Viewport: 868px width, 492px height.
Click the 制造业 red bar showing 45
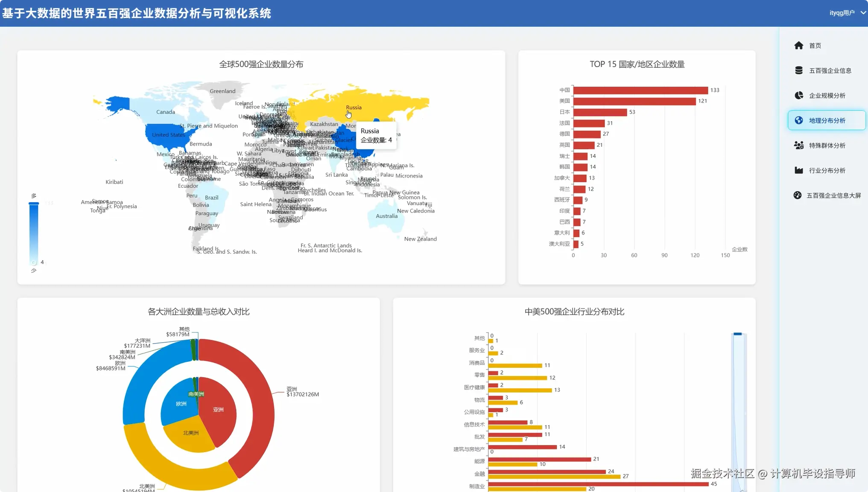[598, 484]
